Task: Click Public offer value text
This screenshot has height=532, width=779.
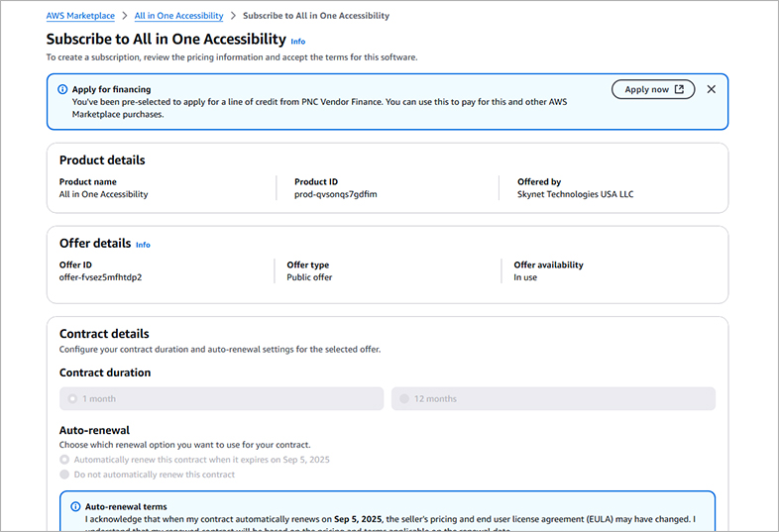Action: point(309,277)
